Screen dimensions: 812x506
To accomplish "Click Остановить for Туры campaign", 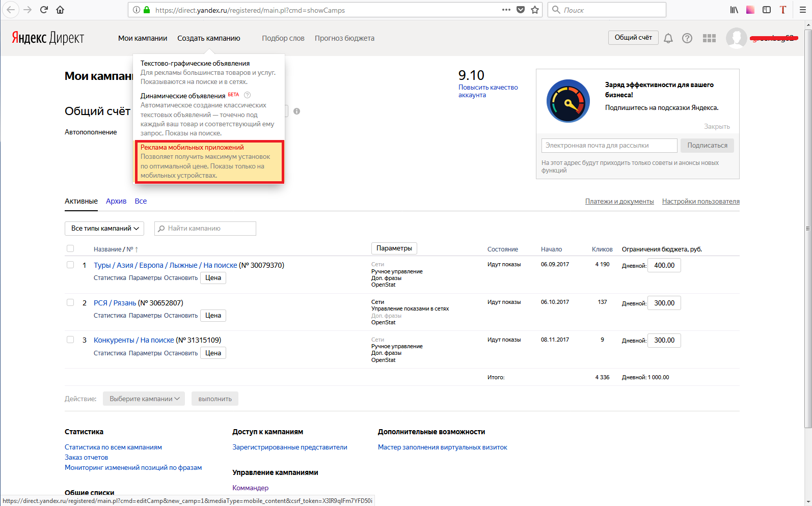I will [x=181, y=278].
